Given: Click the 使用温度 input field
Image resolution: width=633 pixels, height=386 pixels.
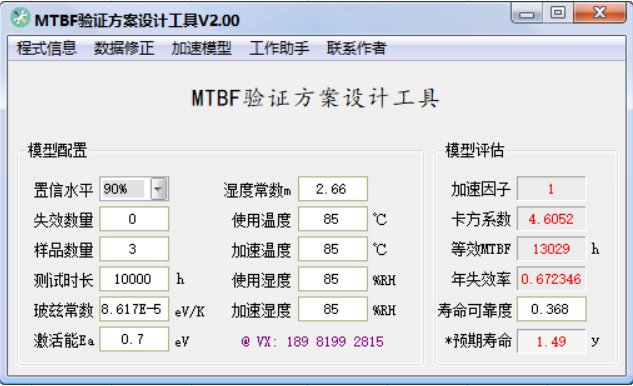Looking at the screenshot, I should pyautogui.click(x=333, y=219).
